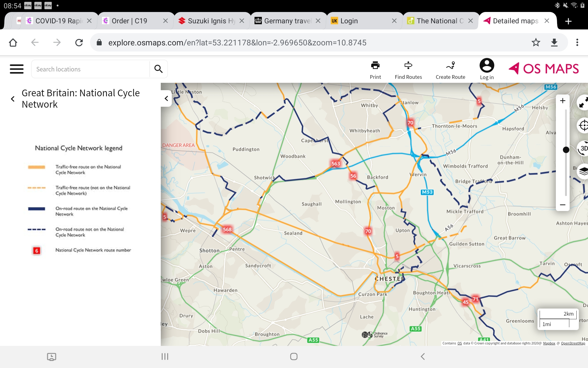
Task: Click route 71 marker on map
Action: (475, 299)
